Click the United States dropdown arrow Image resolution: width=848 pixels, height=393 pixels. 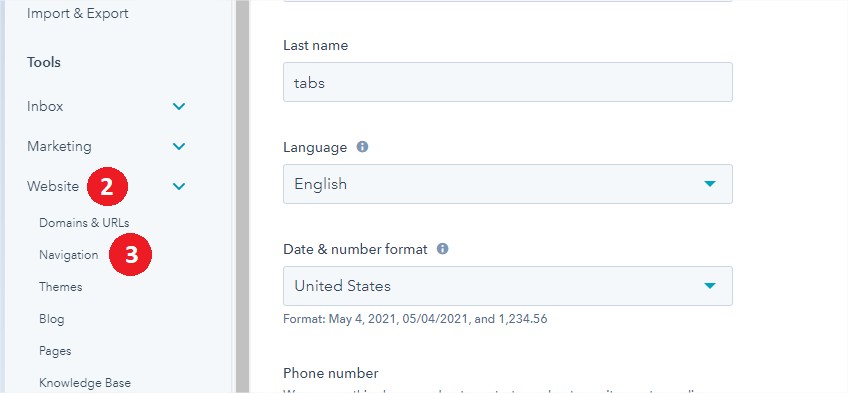coord(710,285)
